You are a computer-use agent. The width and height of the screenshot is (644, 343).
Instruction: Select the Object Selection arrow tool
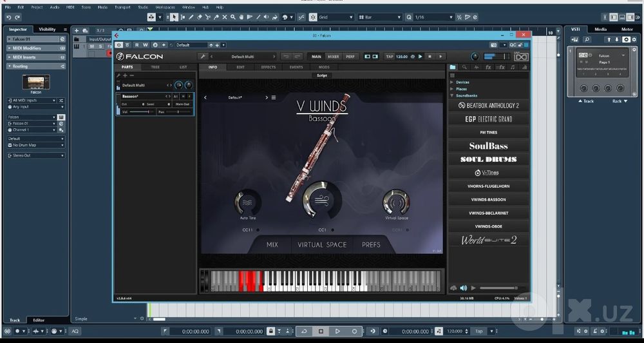point(174,17)
